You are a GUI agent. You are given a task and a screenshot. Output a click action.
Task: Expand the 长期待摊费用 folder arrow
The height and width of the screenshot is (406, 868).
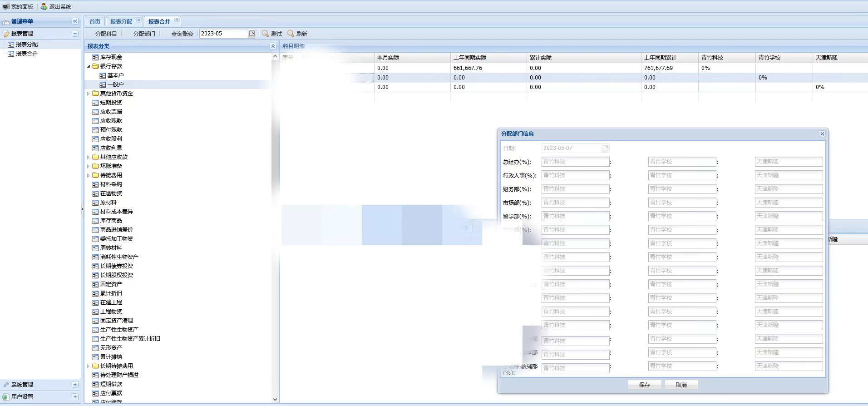click(x=89, y=366)
